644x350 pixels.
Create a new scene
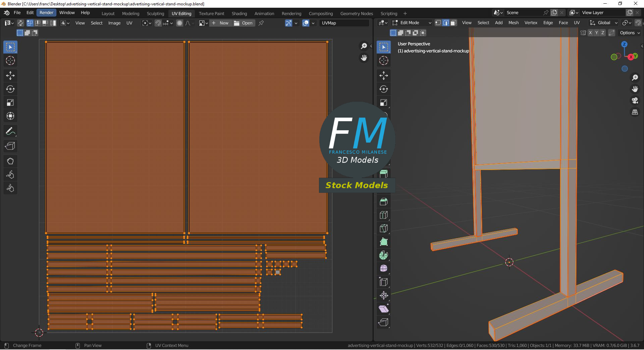554,12
